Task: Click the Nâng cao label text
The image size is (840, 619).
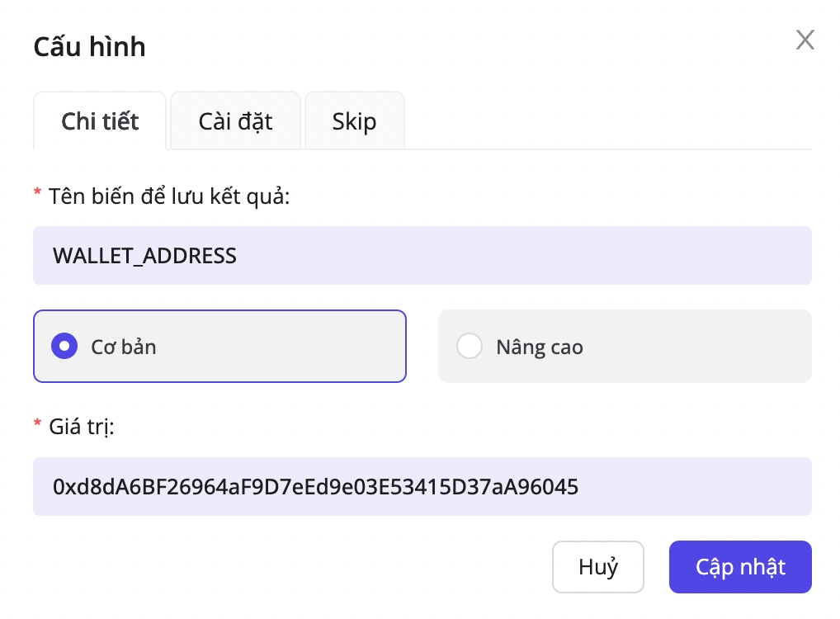Action: [540, 347]
